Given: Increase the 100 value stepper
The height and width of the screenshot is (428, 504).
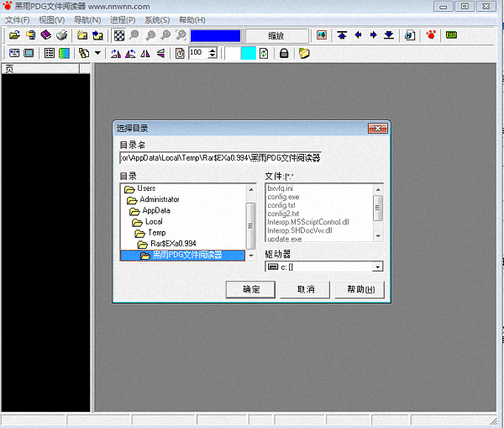Looking at the screenshot, I should [x=212, y=50].
